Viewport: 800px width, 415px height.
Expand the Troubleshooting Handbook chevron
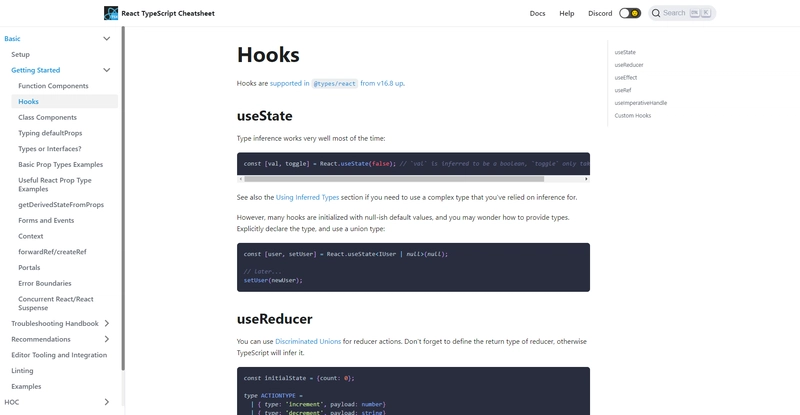(107, 324)
